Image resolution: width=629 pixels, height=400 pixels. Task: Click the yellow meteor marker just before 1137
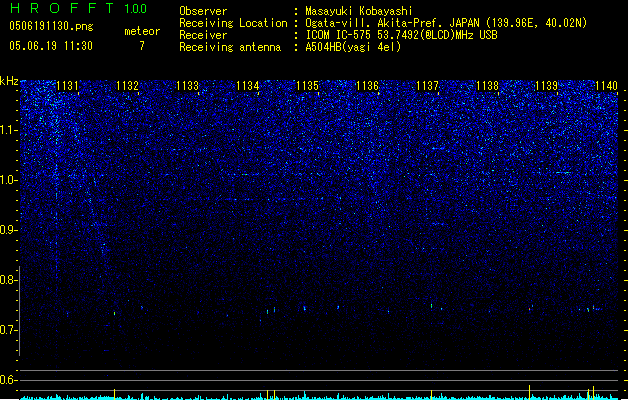[431, 395]
